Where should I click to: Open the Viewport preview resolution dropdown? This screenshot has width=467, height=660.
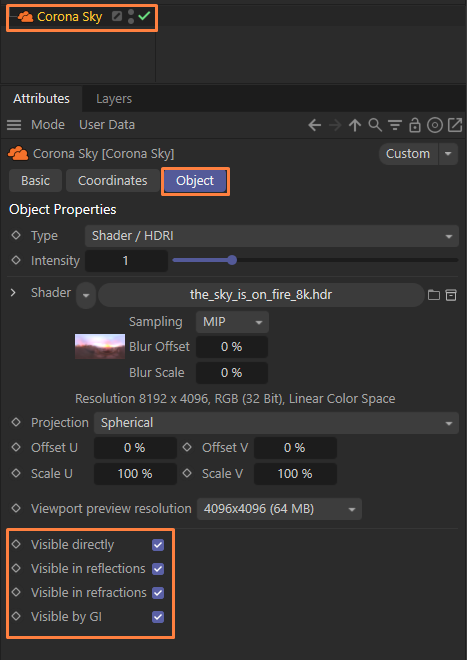[279, 509]
